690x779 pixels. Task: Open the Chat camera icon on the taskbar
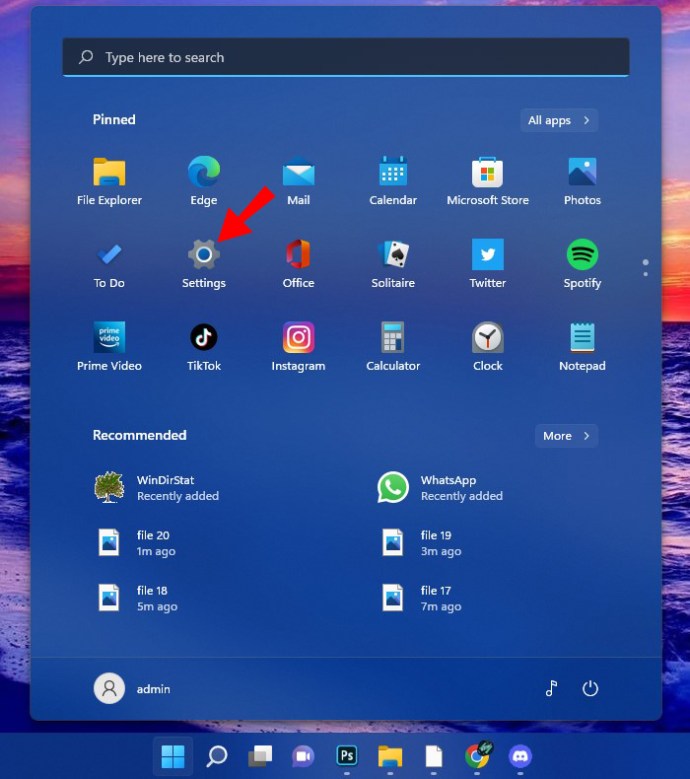[x=304, y=756]
